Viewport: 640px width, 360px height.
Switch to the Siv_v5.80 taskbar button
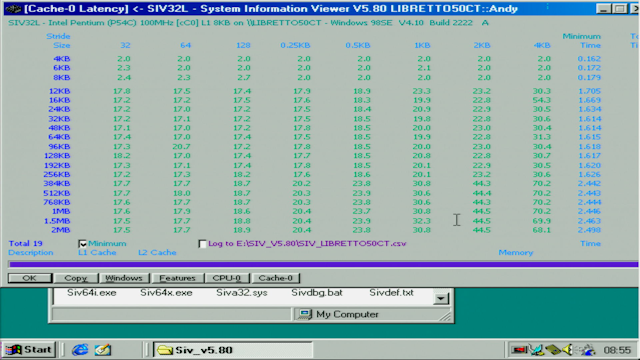pyautogui.click(x=233, y=350)
